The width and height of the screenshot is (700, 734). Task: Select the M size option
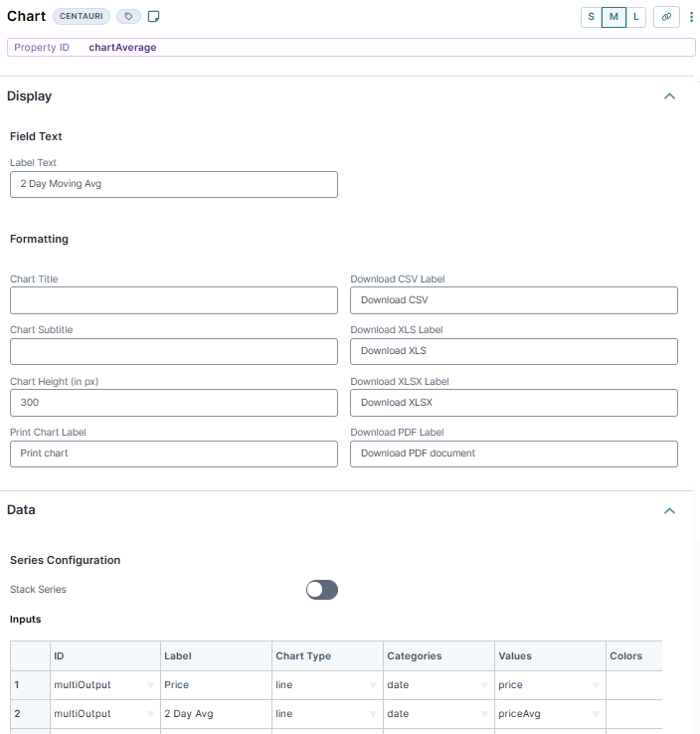[613, 17]
